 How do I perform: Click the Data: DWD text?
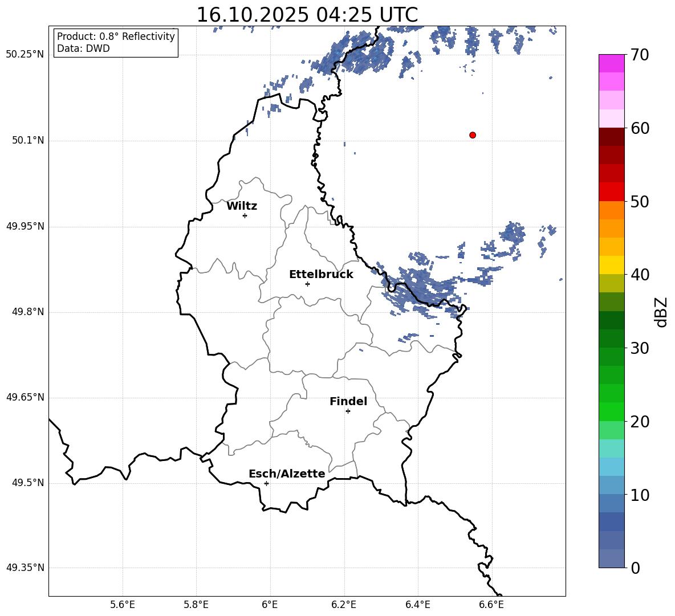83,48
